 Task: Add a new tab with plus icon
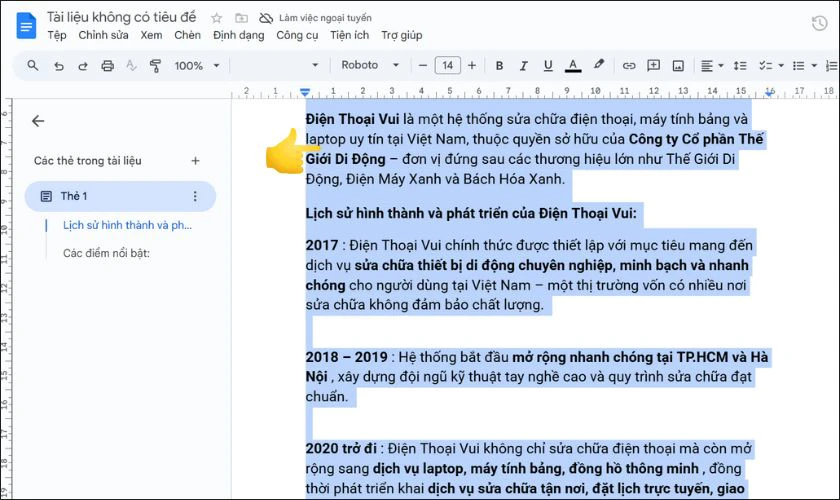point(195,161)
